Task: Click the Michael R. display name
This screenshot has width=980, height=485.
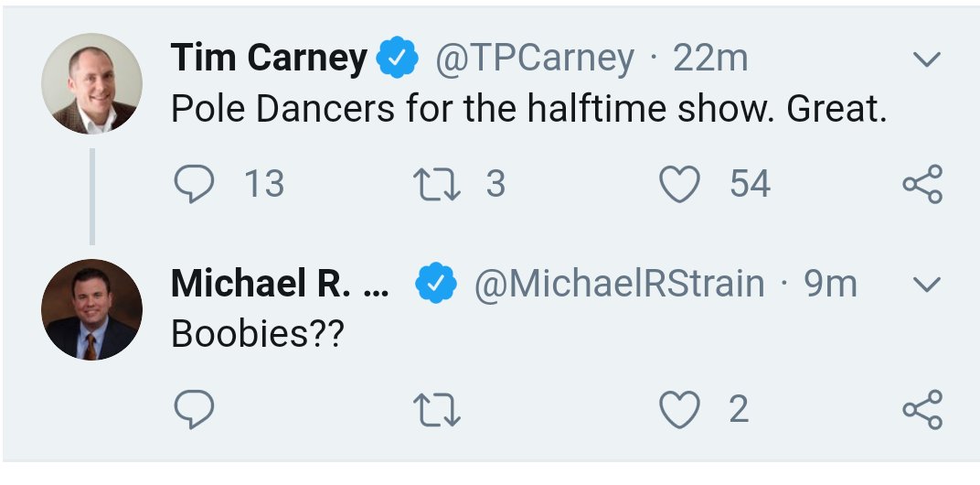Action: click(279, 285)
